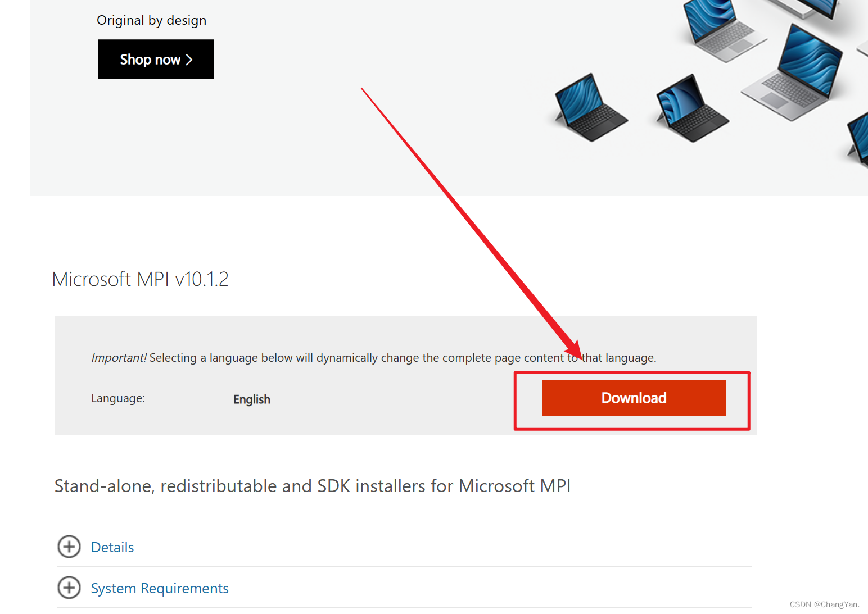This screenshot has height=614, width=868.
Task: Click the Original by design text
Action: tap(152, 20)
